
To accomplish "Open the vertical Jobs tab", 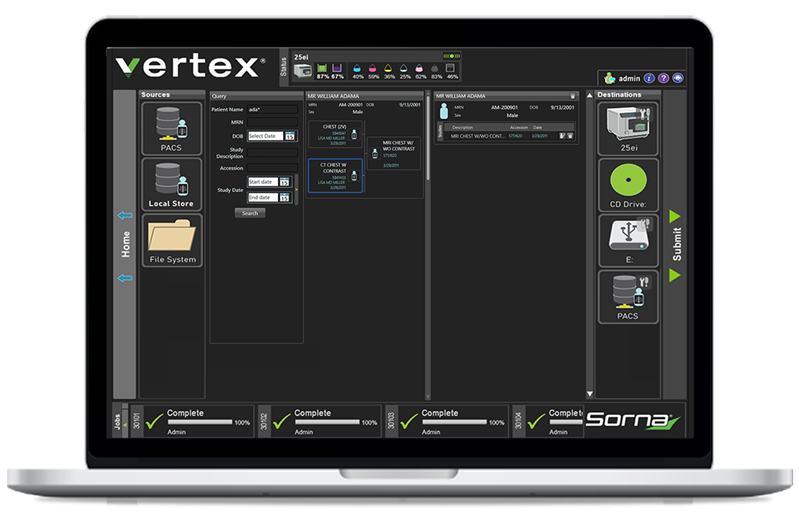I will click(111, 421).
